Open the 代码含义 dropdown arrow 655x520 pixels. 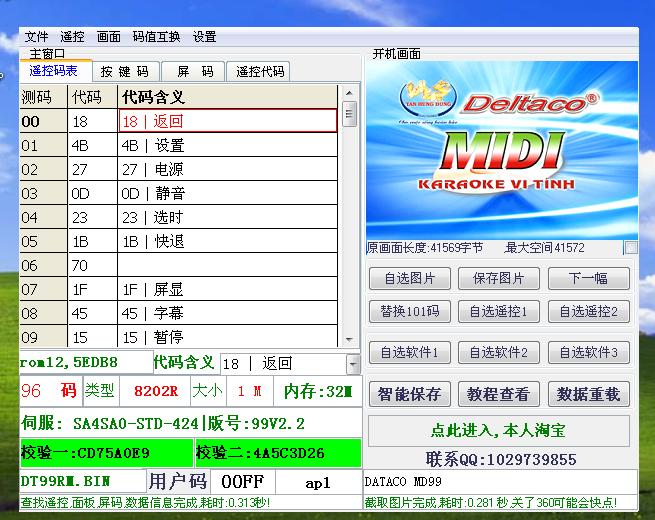tap(353, 364)
